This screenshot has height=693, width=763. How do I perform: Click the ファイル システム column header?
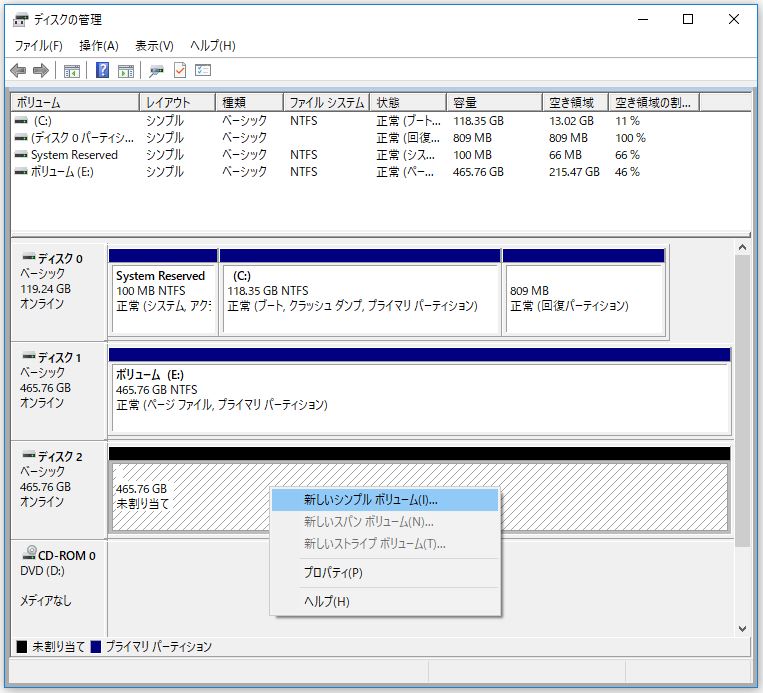pos(327,103)
